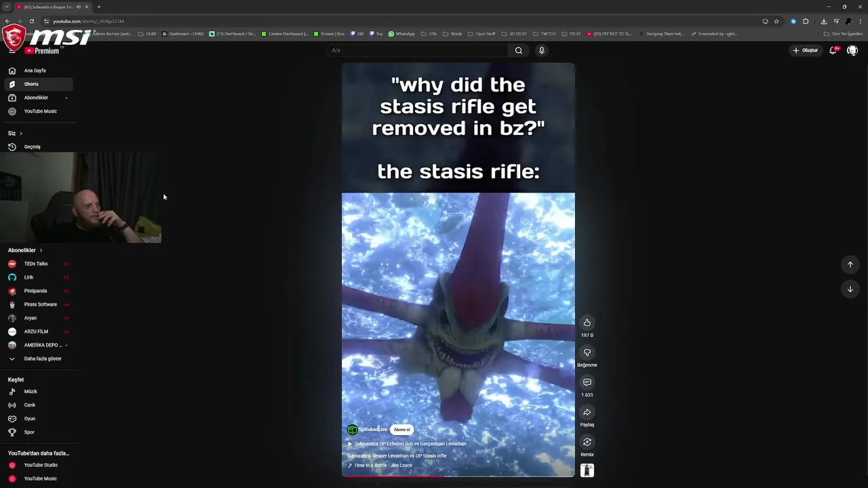Open Lirik channel subscription
Image resolution: width=868 pixels, height=488 pixels.
coord(38,277)
